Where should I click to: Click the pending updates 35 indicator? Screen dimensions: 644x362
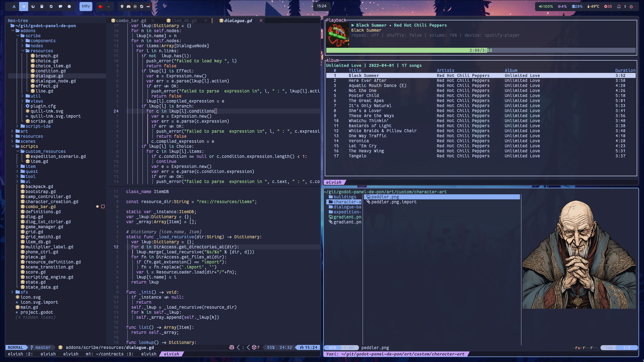pos(608,7)
